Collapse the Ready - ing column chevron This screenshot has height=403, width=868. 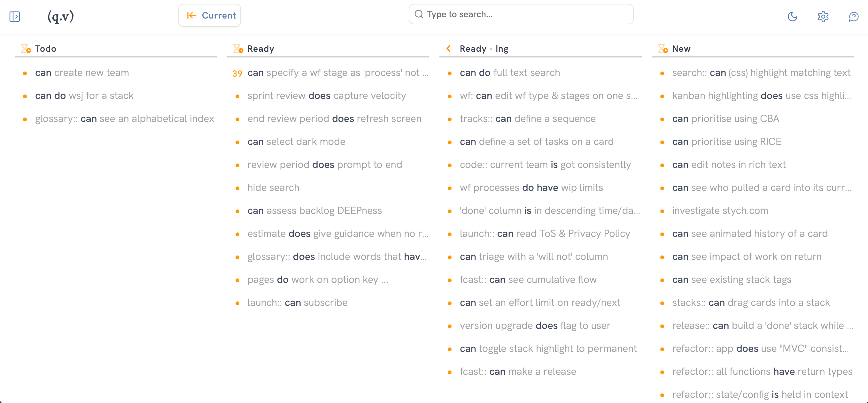449,49
